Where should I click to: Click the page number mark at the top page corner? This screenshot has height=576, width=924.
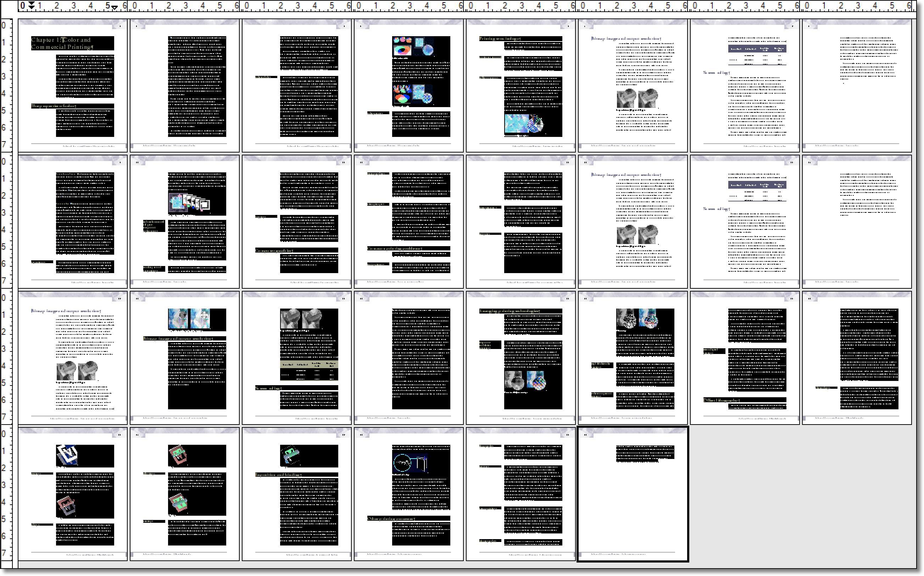120,26
